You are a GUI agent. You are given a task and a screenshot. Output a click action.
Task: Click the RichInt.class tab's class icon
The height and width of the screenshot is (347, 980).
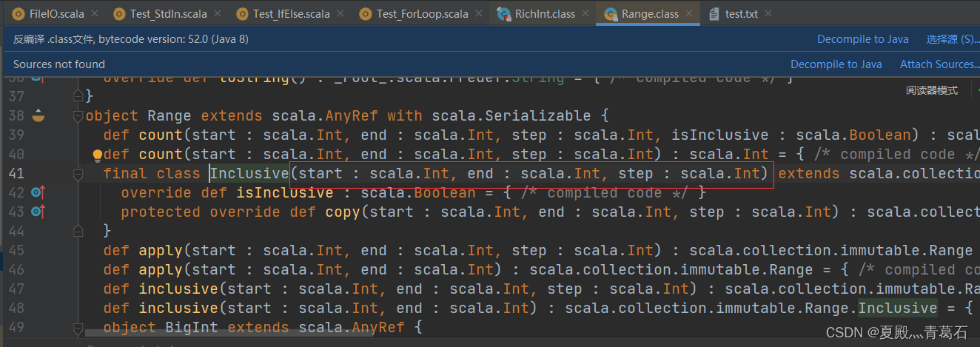coord(504,14)
